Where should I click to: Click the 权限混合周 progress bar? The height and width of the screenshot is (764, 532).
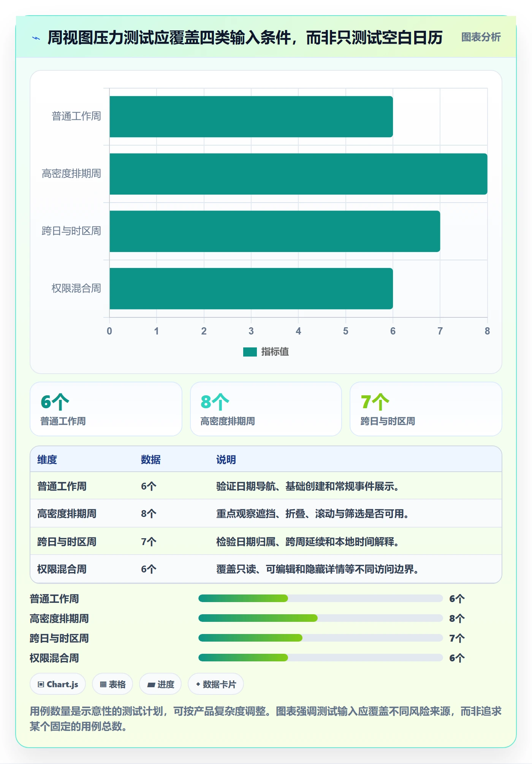coord(321,658)
